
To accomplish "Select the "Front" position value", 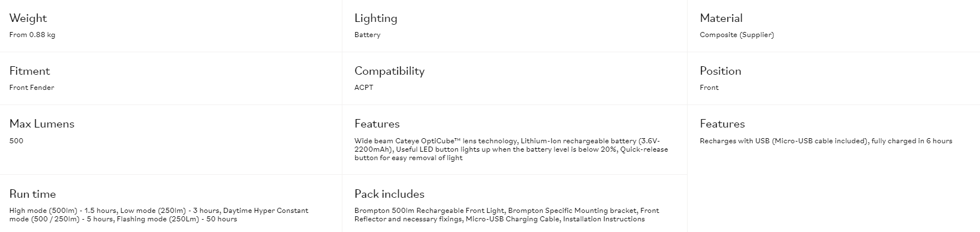I will [709, 88].
